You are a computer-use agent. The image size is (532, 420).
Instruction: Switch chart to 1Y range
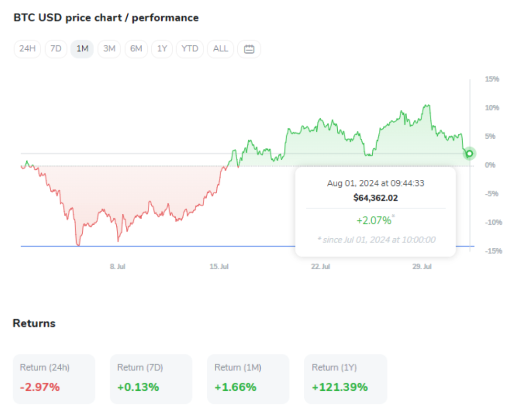(x=162, y=49)
